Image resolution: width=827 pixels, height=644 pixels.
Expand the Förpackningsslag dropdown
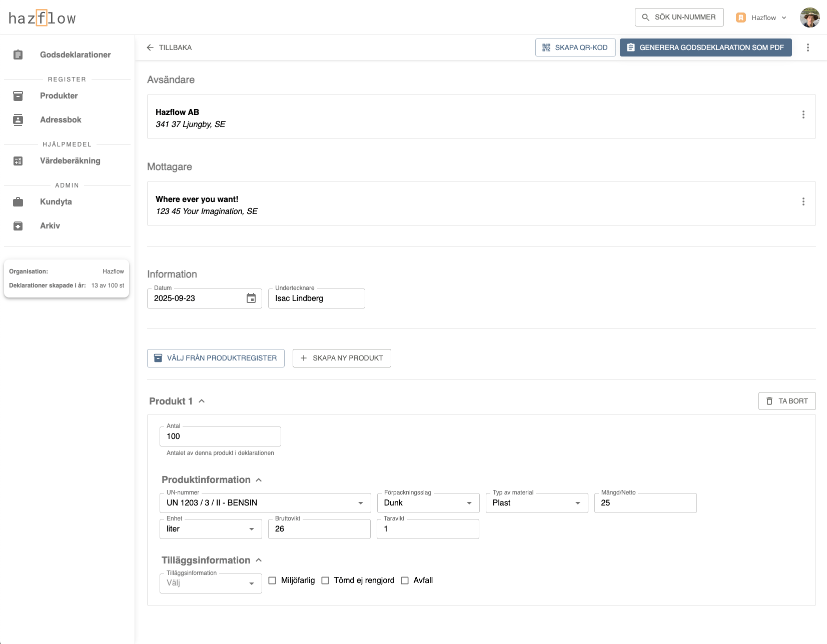[x=469, y=503]
